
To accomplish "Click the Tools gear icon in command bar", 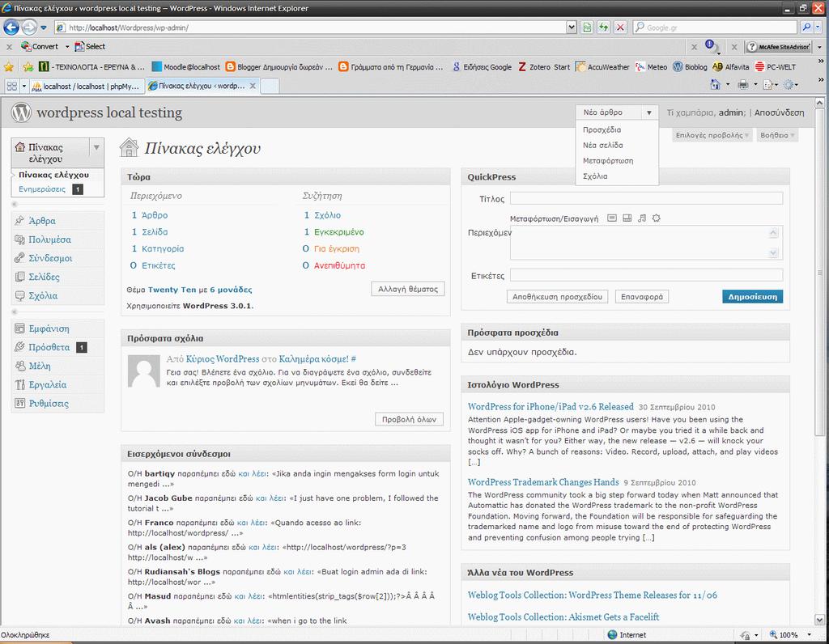I will tap(789, 84).
